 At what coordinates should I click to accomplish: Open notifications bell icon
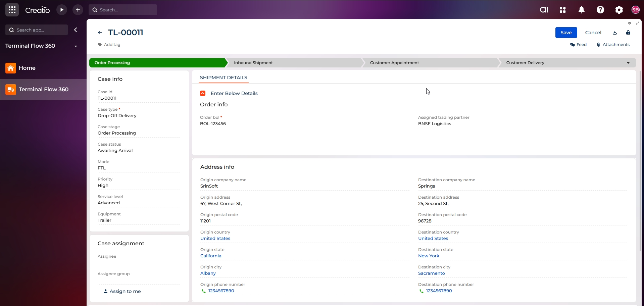[582, 10]
